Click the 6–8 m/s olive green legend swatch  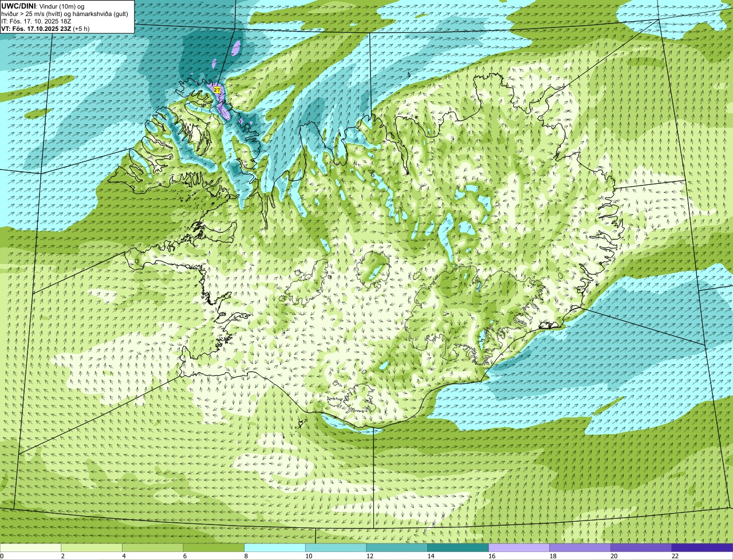[214, 548]
